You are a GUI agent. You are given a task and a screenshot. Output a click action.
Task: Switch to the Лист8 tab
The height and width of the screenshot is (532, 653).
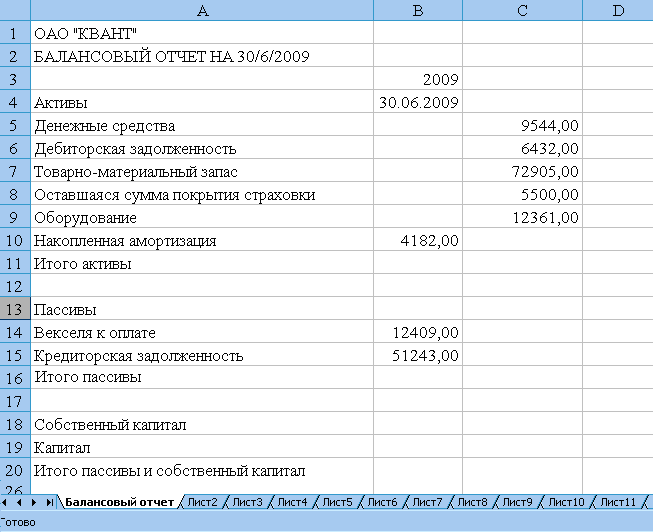472,502
